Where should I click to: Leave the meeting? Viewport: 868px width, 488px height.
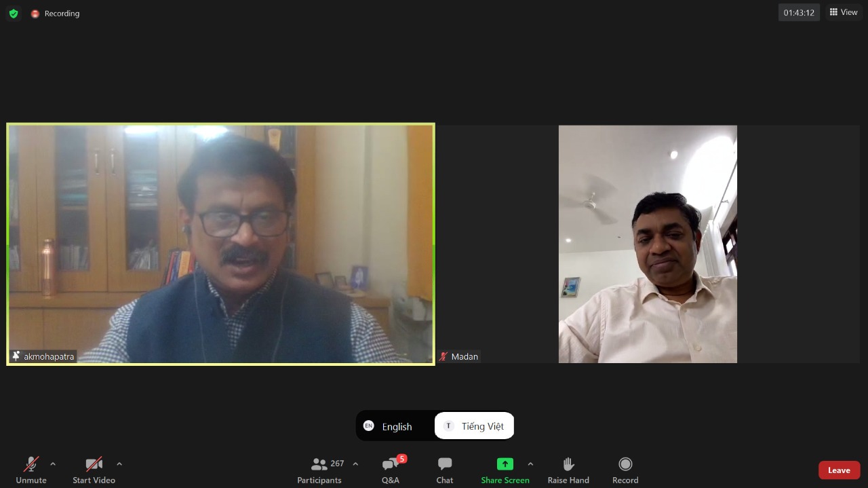(x=839, y=470)
